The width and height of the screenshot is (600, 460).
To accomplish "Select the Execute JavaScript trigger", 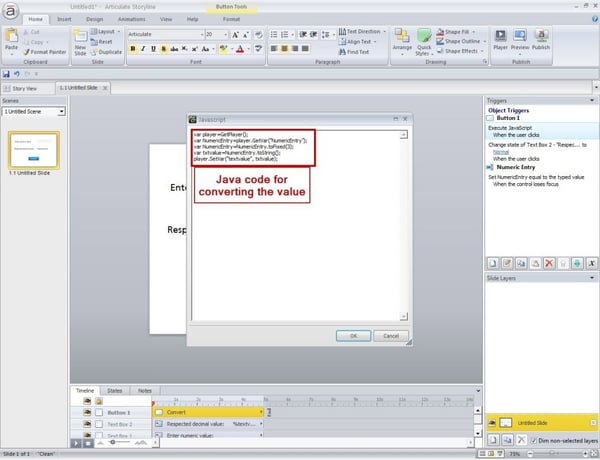I will pos(541,131).
